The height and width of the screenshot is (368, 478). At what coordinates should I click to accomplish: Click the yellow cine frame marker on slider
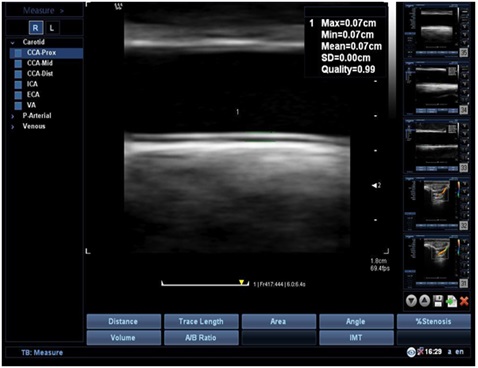click(241, 282)
